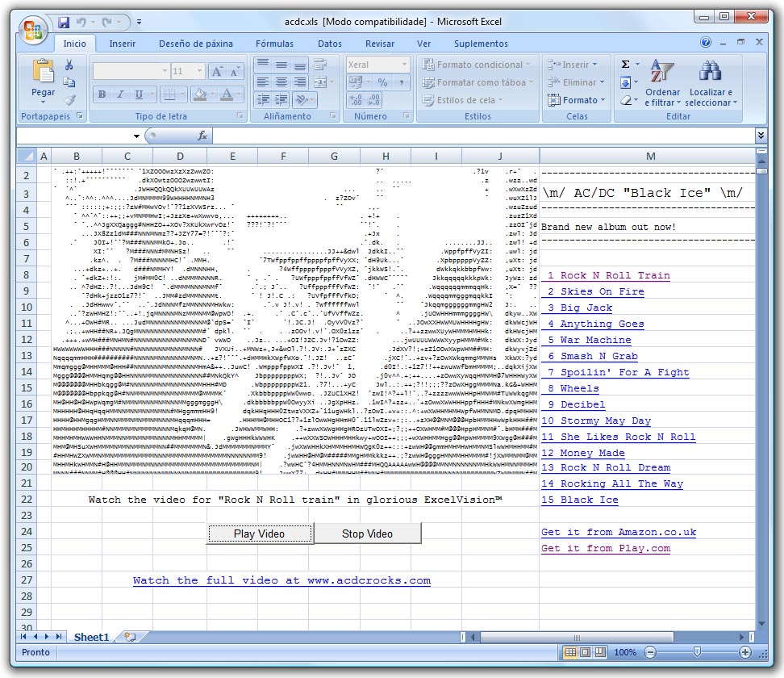The image size is (784, 678).
Task: Click the Localizar e seleccionar binoculars
Action: pos(710,70)
